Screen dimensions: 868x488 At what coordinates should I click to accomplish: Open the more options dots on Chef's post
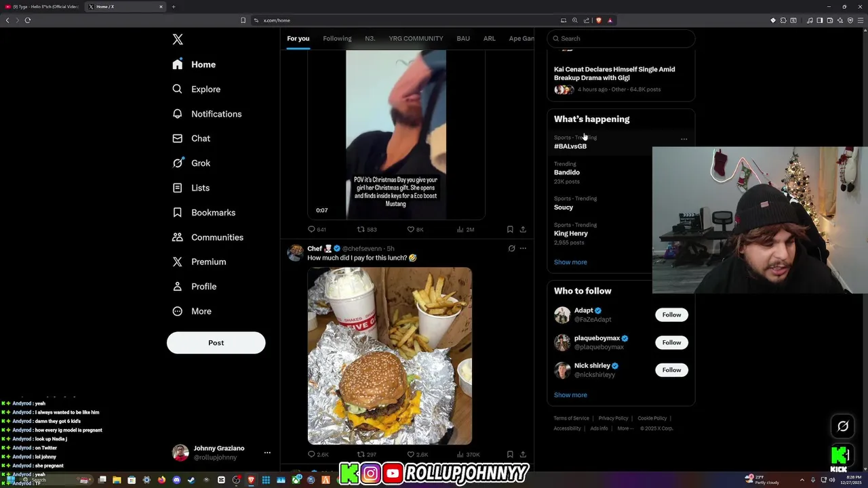pyautogui.click(x=523, y=248)
